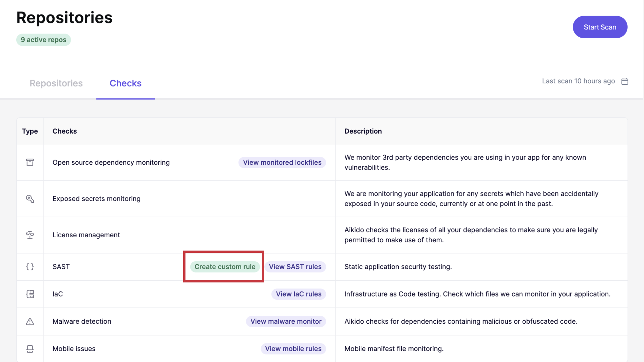Click the Static application security testing description
Image resolution: width=644 pixels, height=362 pixels.
point(398,267)
